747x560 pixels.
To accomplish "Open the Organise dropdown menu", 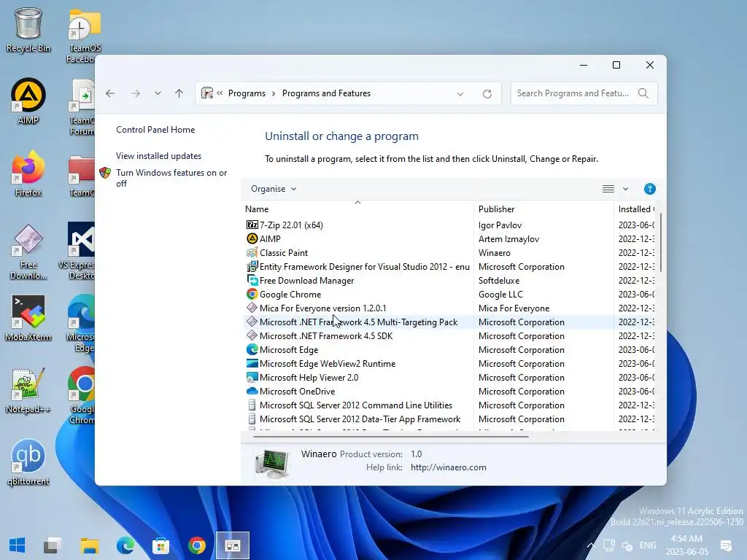I will click(x=274, y=189).
